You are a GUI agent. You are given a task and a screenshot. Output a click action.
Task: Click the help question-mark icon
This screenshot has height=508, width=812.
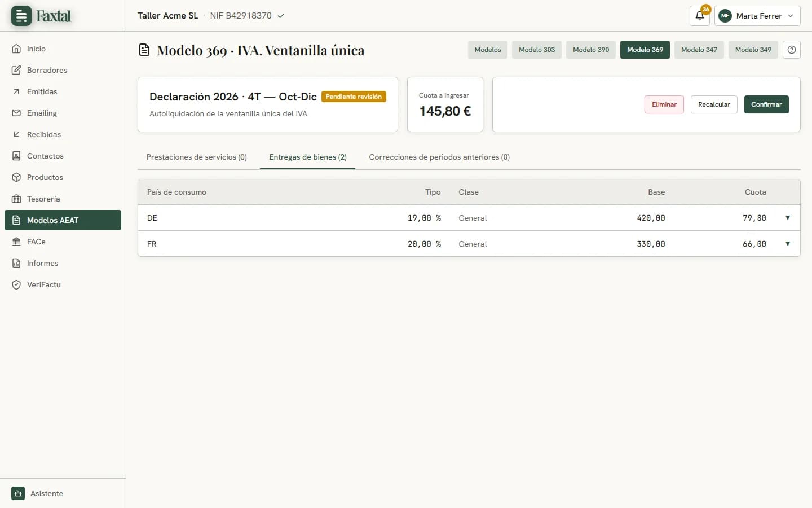click(x=792, y=50)
